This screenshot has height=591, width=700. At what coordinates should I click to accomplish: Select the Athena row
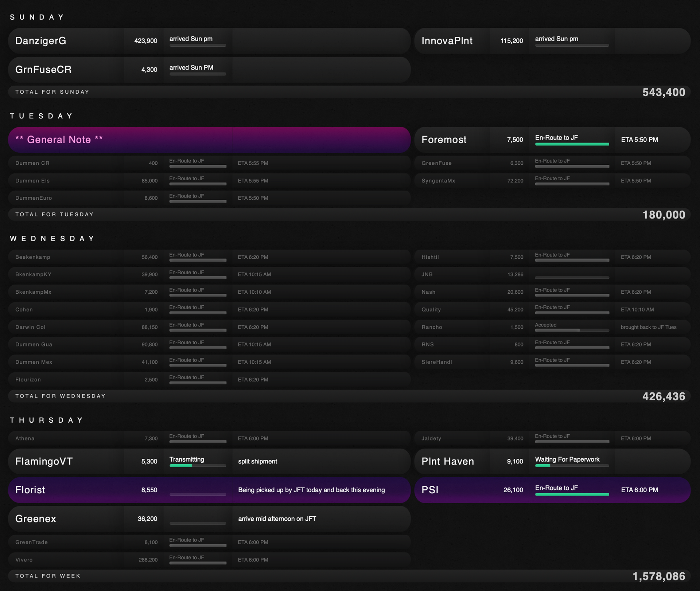pos(209,439)
